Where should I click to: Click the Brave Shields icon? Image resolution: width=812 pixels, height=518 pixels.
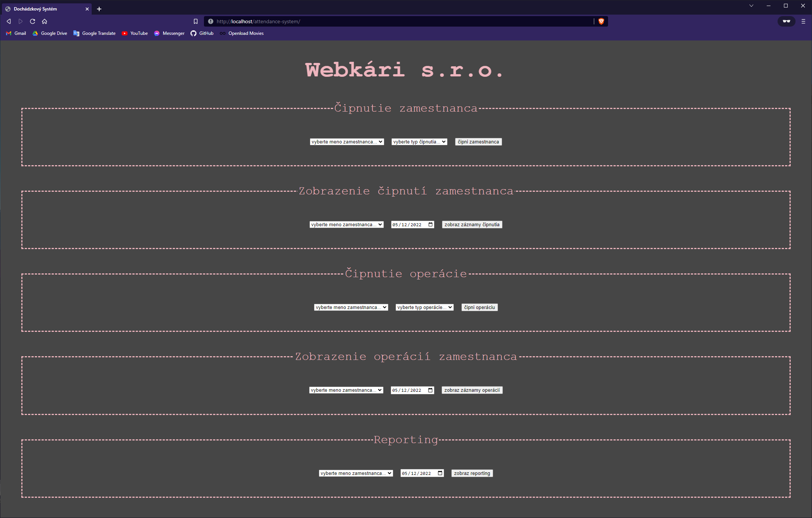(601, 21)
